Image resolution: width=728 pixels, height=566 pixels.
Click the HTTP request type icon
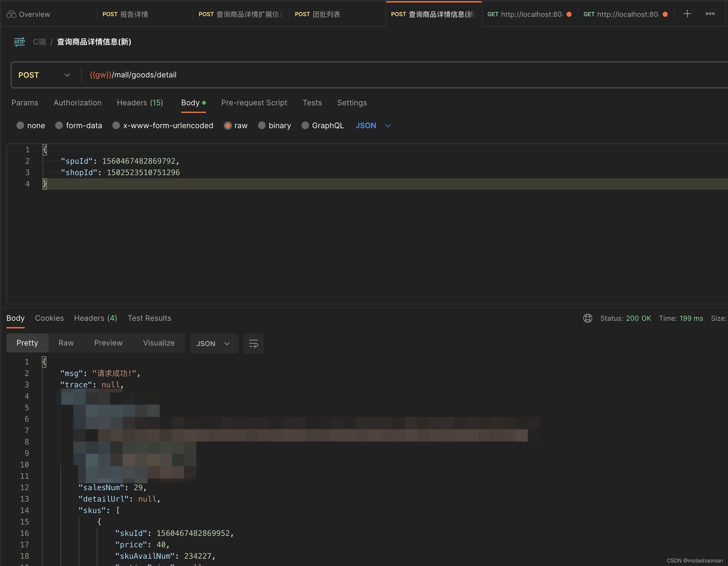point(20,42)
